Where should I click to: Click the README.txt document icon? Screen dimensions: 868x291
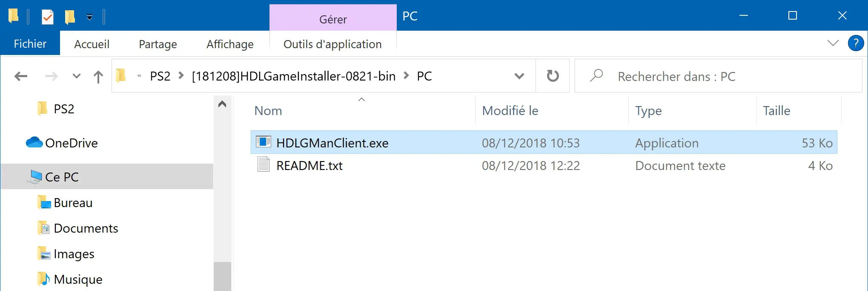(264, 164)
